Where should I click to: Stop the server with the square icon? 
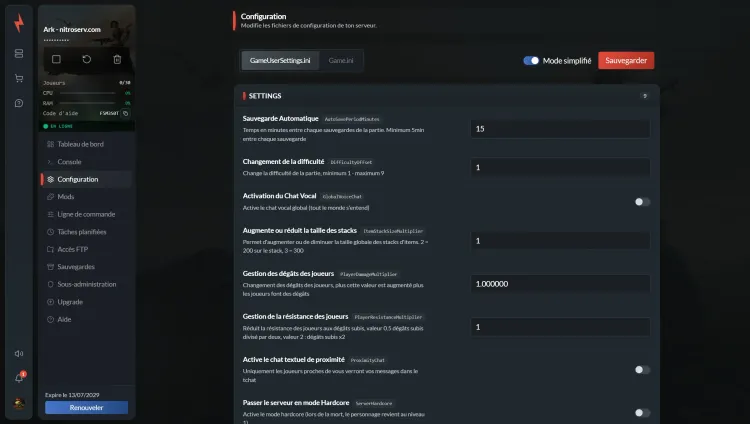click(x=56, y=59)
